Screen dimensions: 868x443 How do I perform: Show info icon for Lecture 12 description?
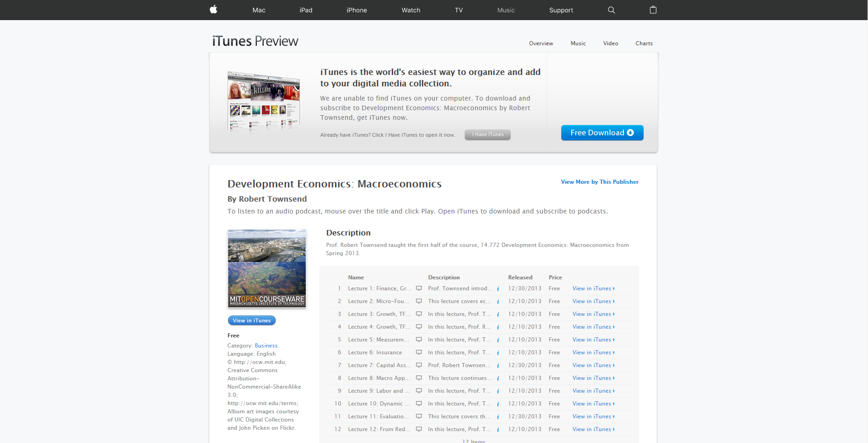point(498,430)
